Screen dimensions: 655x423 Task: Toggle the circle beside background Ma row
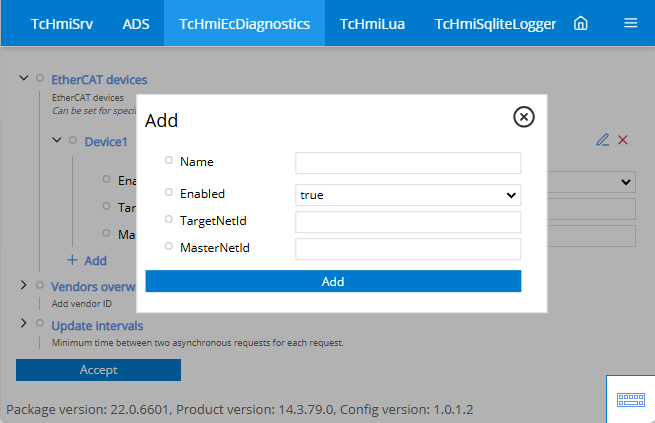pyautogui.click(x=106, y=233)
